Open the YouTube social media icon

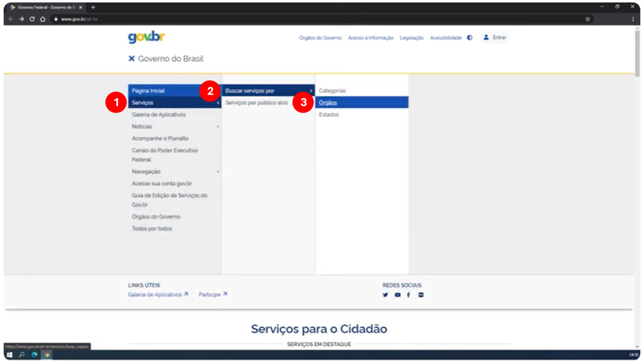coord(398,295)
